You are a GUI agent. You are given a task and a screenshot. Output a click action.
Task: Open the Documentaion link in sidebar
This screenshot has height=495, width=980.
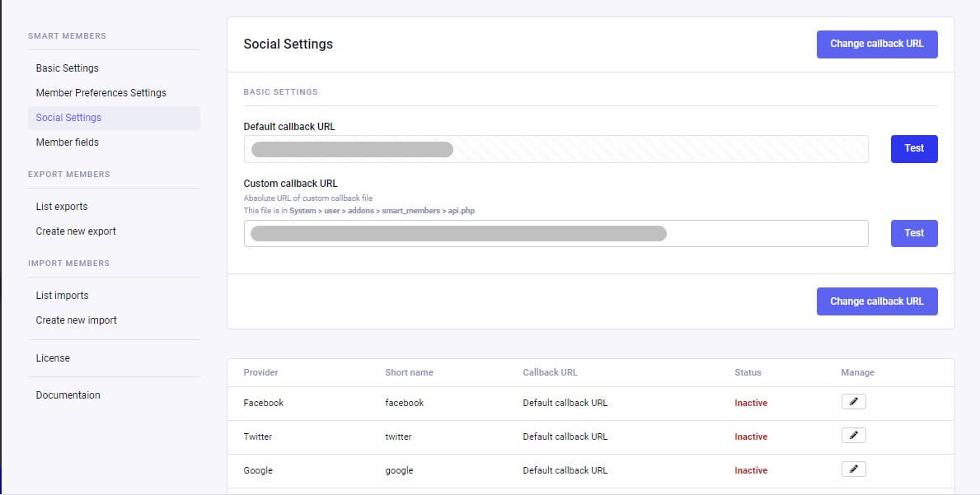coord(68,395)
